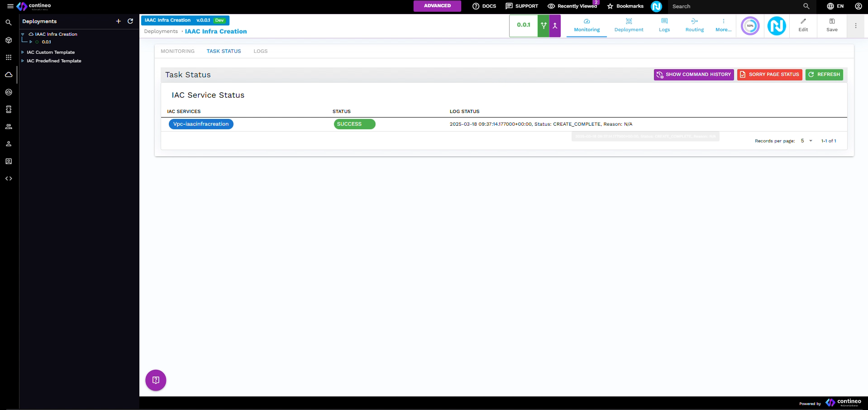868x410 pixels.
Task: Click SHOW COMMAND HISTORY button
Action: tap(693, 75)
